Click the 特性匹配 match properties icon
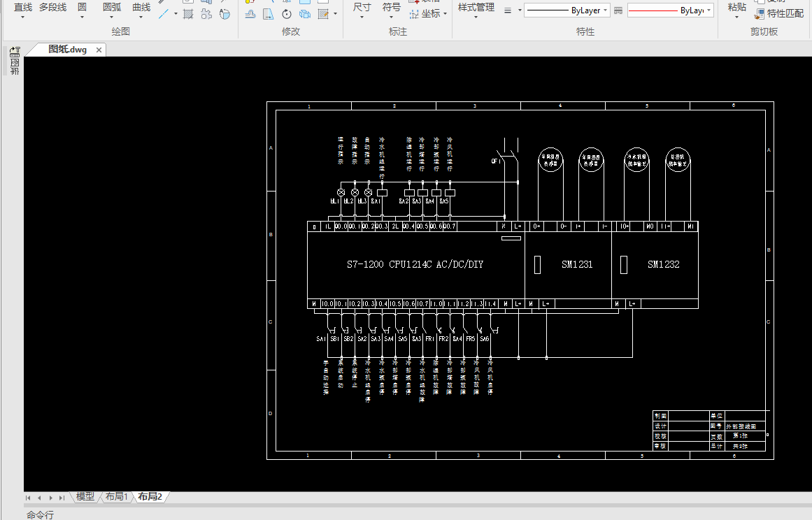This screenshot has width=812, height=520. [759, 14]
